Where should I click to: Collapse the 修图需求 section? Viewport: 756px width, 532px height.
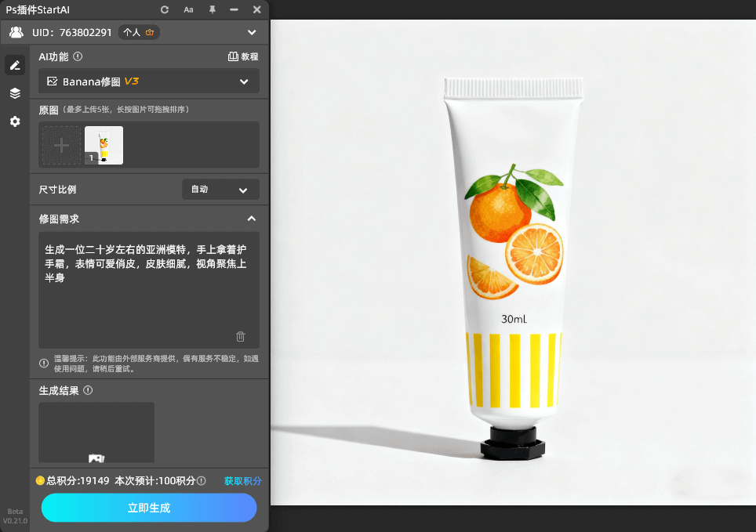252,219
